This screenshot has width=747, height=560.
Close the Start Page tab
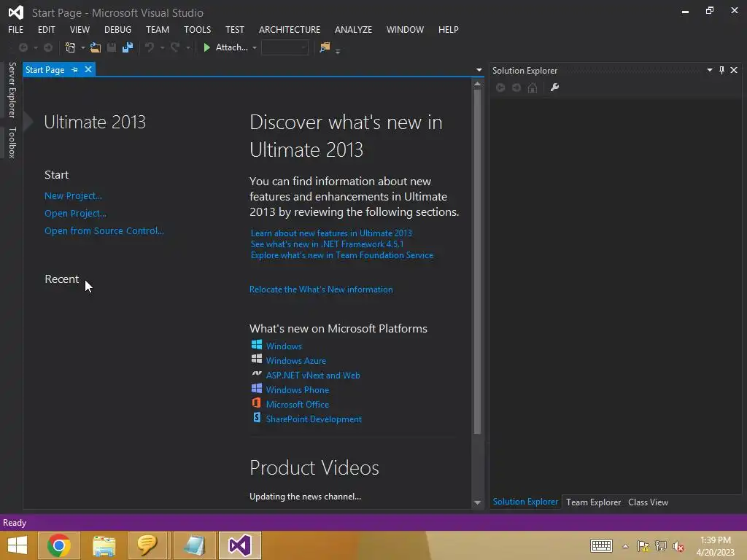pos(88,69)
